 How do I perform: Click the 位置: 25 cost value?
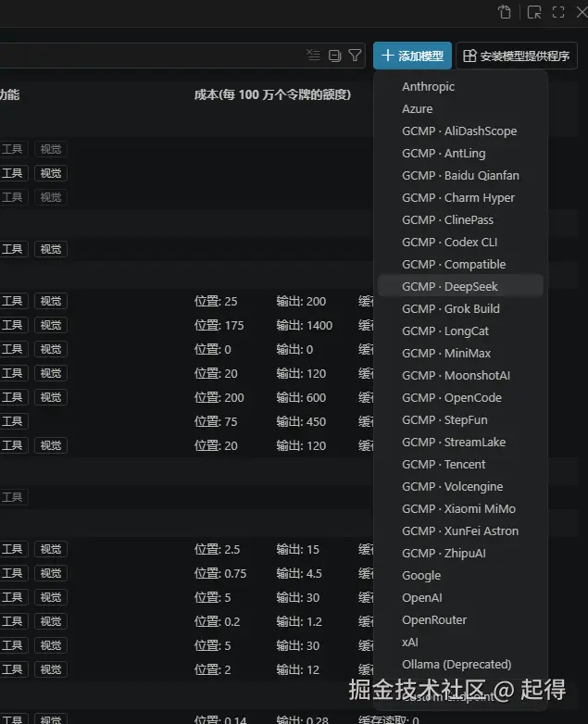(216, 301)
